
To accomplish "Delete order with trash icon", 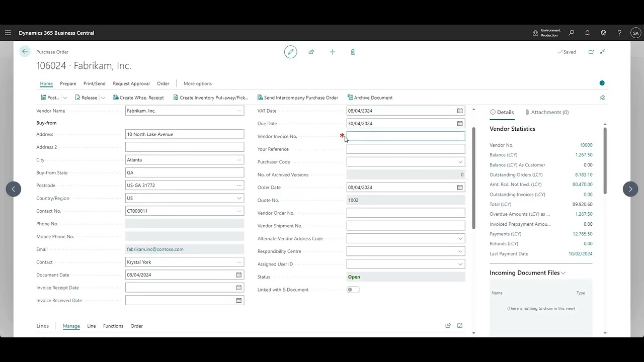I will (x=353, y=52).
